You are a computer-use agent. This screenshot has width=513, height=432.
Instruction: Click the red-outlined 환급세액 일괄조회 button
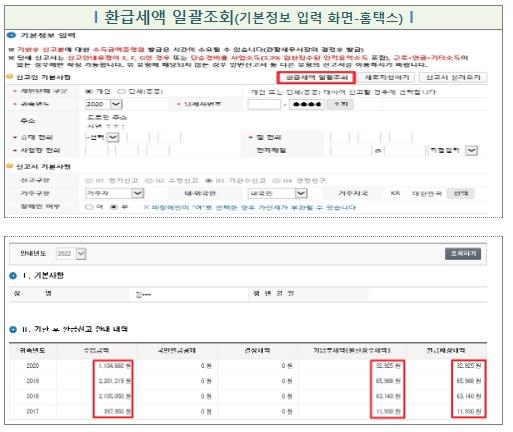(x=316, y=77)
